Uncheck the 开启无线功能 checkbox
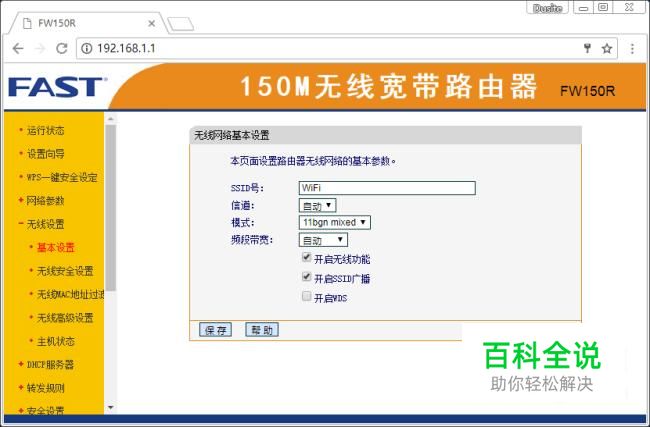650x427 pixels. pyautogui.click(x=306, y=257)
